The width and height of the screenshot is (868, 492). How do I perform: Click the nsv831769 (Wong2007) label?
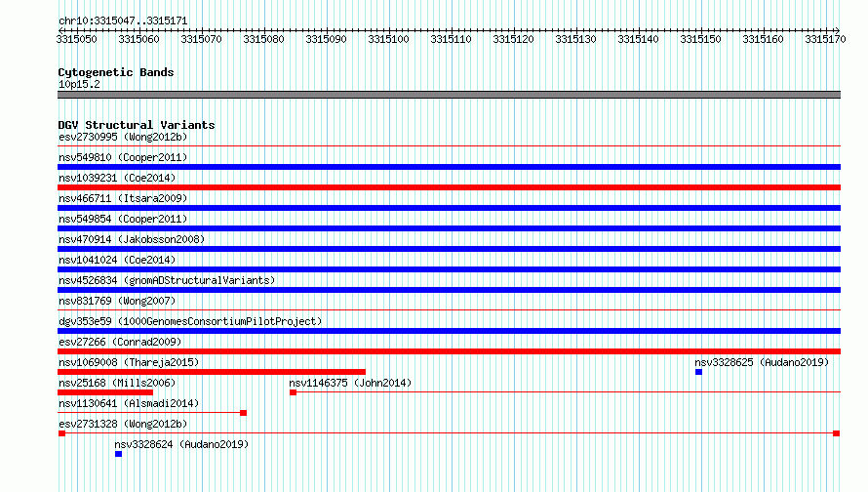[117, 301]
